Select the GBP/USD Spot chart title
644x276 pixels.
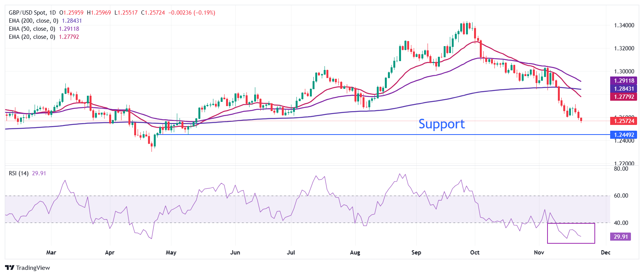click(32, 13)
